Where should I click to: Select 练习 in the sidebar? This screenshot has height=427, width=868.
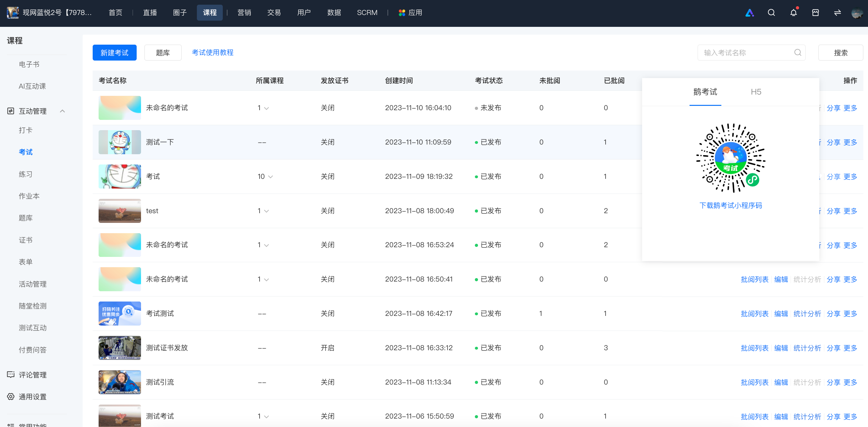click(26, 174)
